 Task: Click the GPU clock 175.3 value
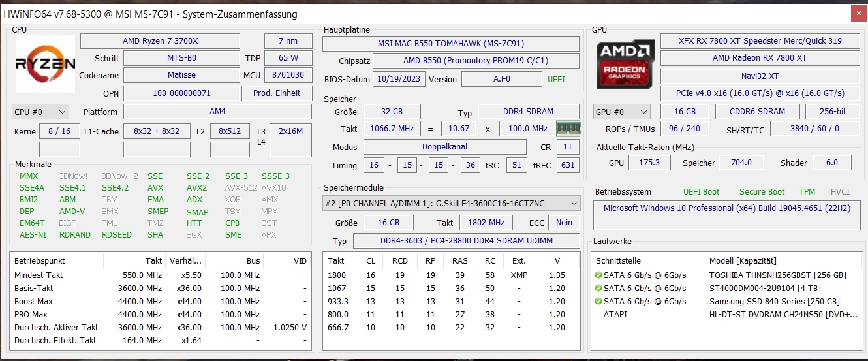(649, 163)
